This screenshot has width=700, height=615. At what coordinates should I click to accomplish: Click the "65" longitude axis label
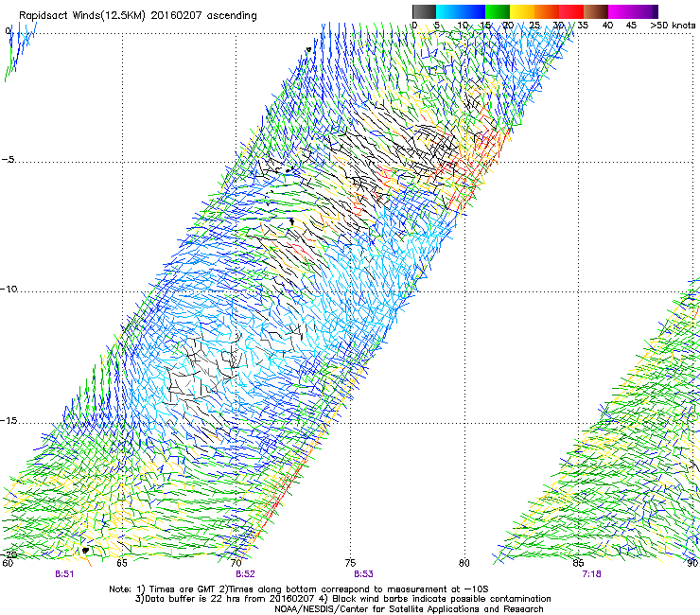point(122,563)
